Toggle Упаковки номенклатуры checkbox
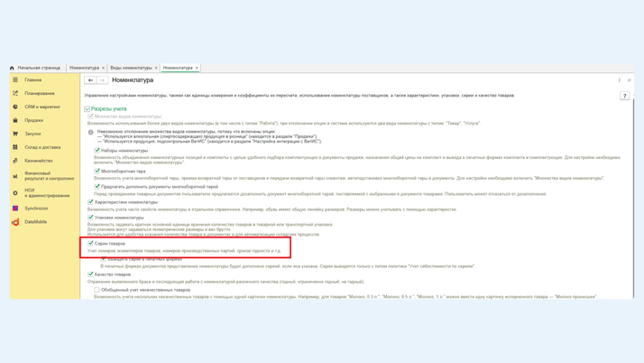 [90, 218]
